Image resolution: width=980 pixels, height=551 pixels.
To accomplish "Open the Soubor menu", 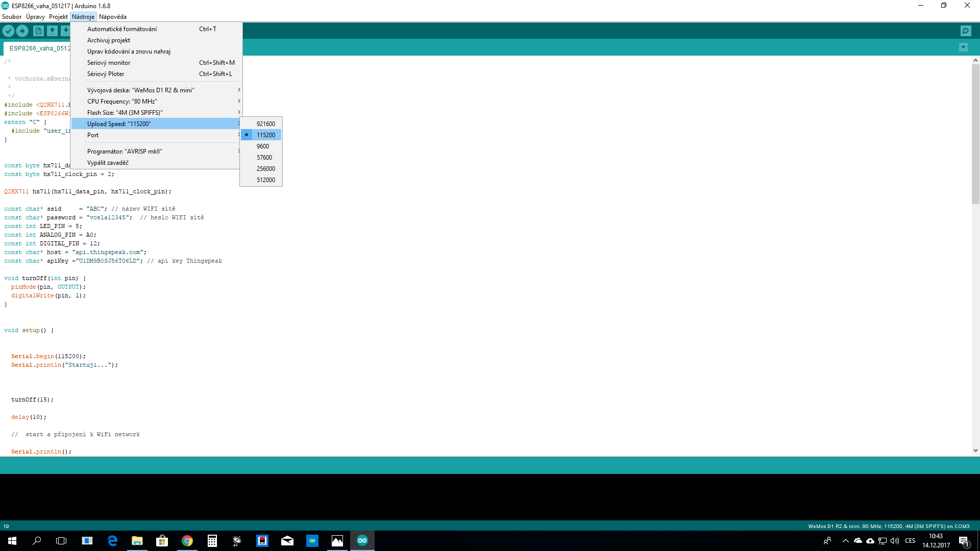I will coord(12,17).
